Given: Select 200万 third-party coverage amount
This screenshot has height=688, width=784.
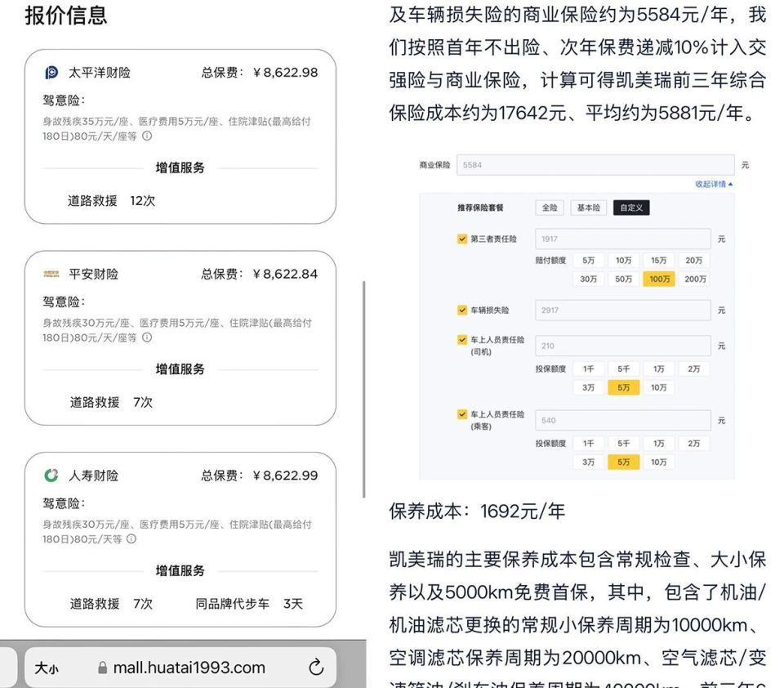Looking at the screenshot, I should click(x=693, y=279).
